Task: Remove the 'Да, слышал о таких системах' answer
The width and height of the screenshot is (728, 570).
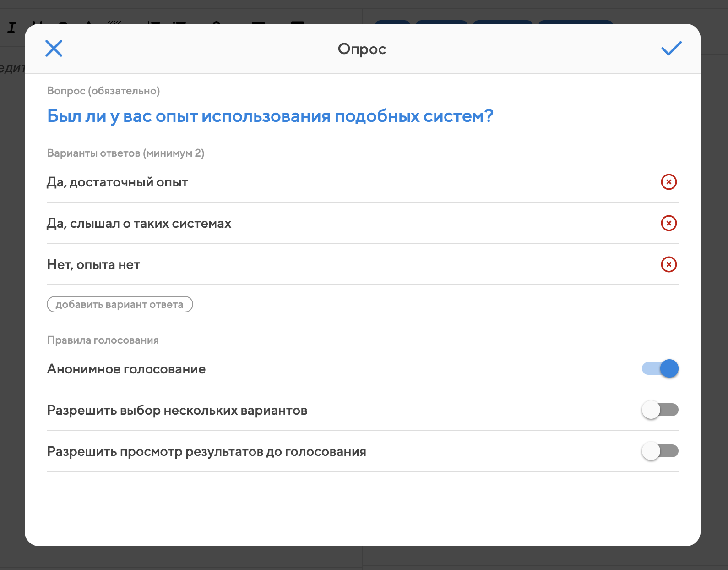Action: pyautogui.click(x=668, y=223)
